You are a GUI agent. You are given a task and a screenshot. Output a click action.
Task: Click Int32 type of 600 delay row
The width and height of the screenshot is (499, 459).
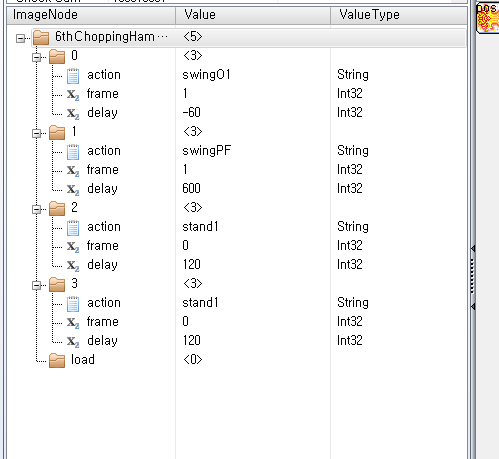coord(349,188)
